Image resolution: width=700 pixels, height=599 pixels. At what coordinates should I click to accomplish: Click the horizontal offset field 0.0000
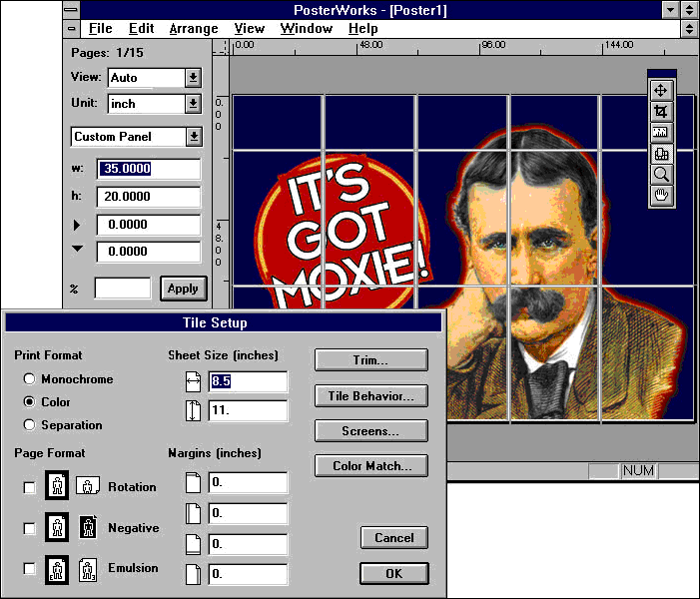click(x=149, y=225)
